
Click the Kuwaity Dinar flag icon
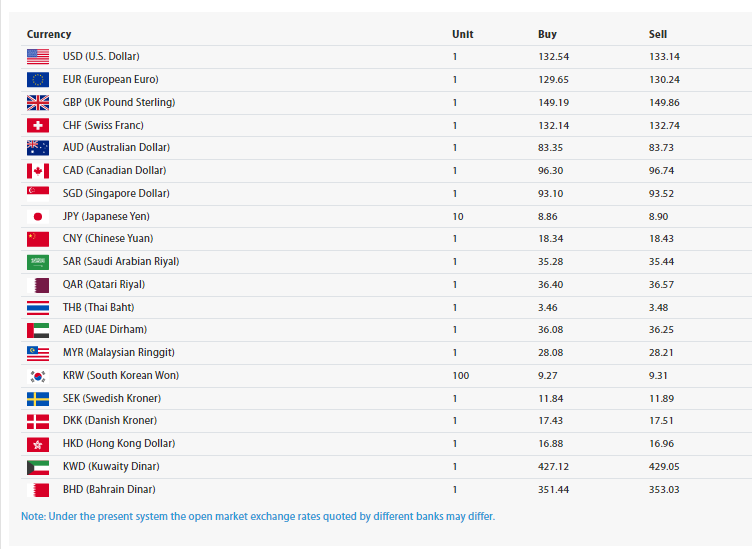38,467
